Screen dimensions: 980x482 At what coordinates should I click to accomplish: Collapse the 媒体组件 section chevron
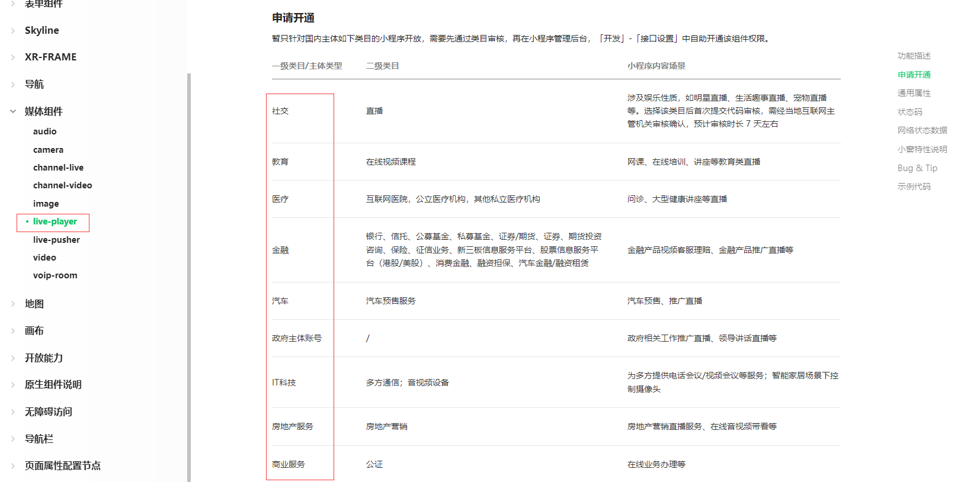[13, 111]
